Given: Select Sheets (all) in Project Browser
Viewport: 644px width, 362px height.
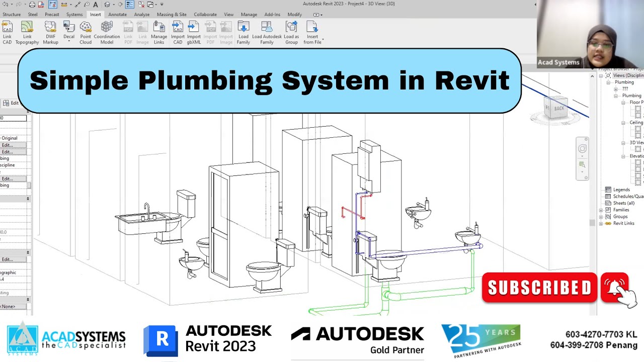Looking at the screenshot, I should coord(623,203).
